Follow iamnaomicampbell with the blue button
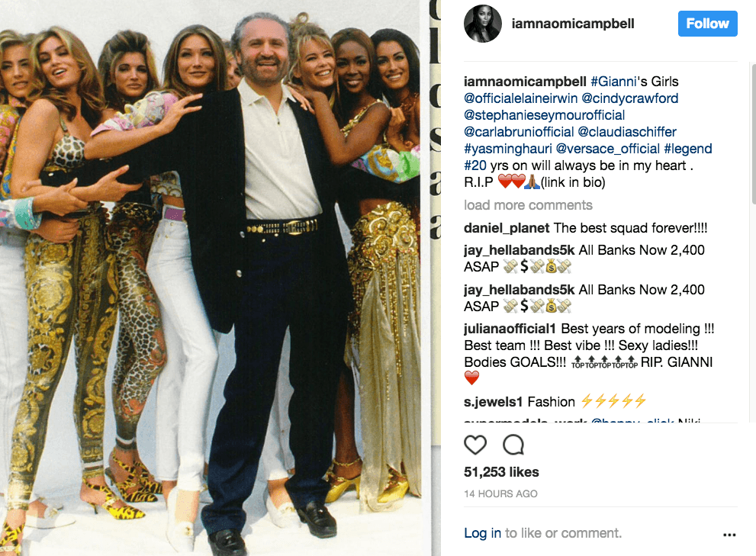Viewport: 756px width, 556px height. click(x=707, y=24)
